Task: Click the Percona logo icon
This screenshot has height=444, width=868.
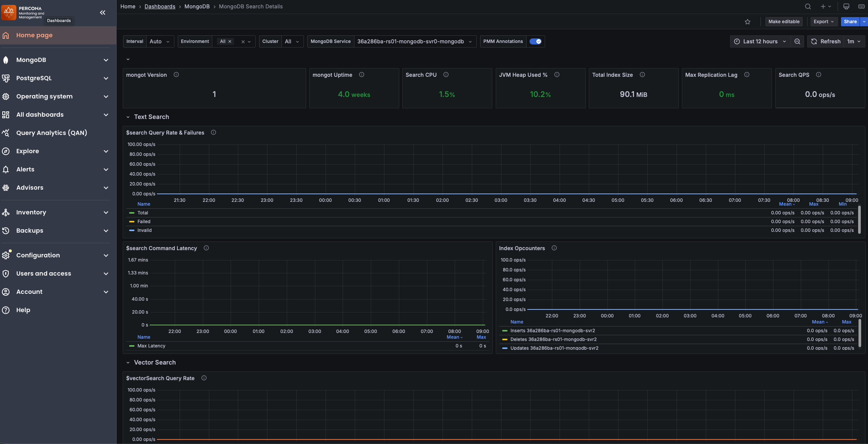Action: [9, 13]
